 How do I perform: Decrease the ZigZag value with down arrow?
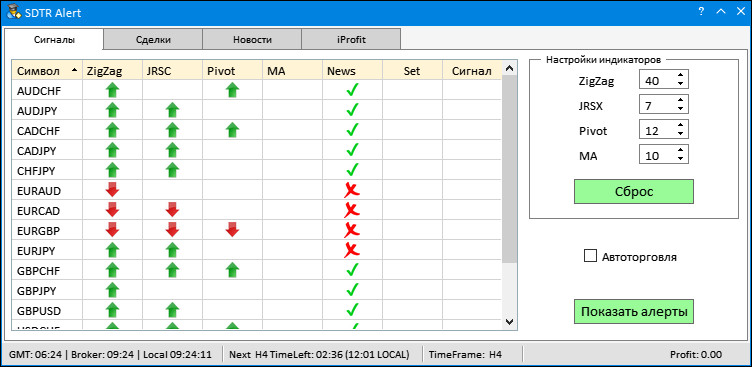point(680,84)
